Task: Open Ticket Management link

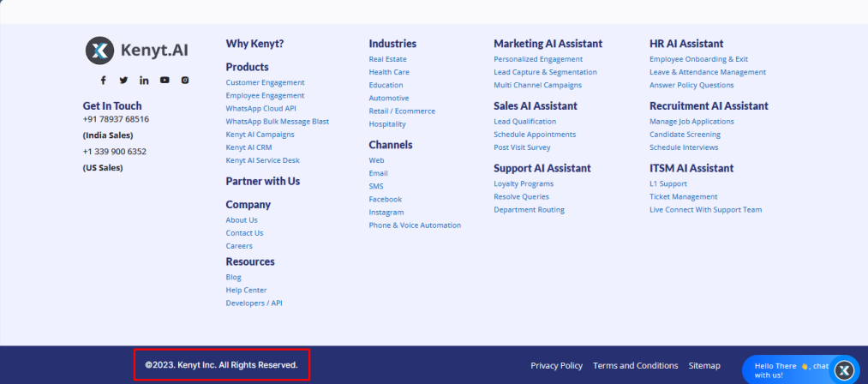Action: [x=684, y=196]
